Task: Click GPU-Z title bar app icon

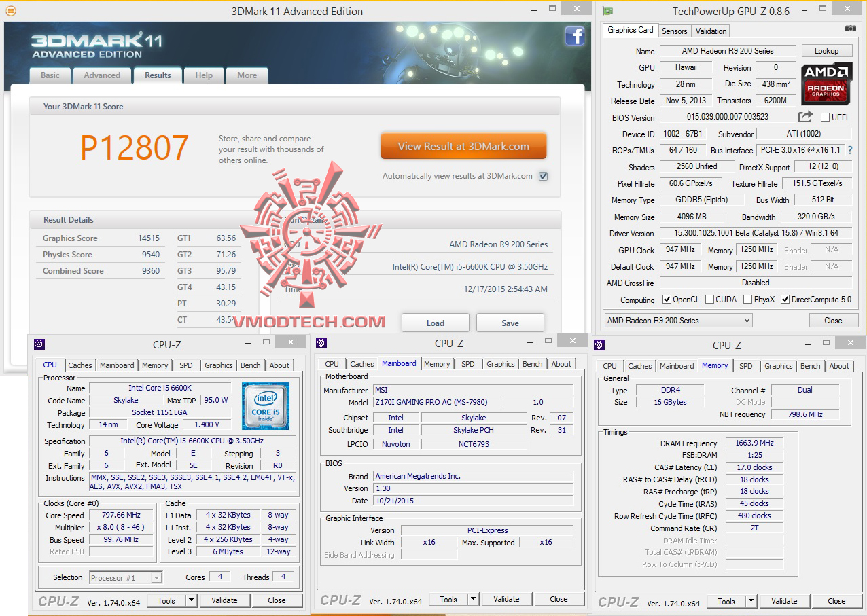Action: [607, 11]
